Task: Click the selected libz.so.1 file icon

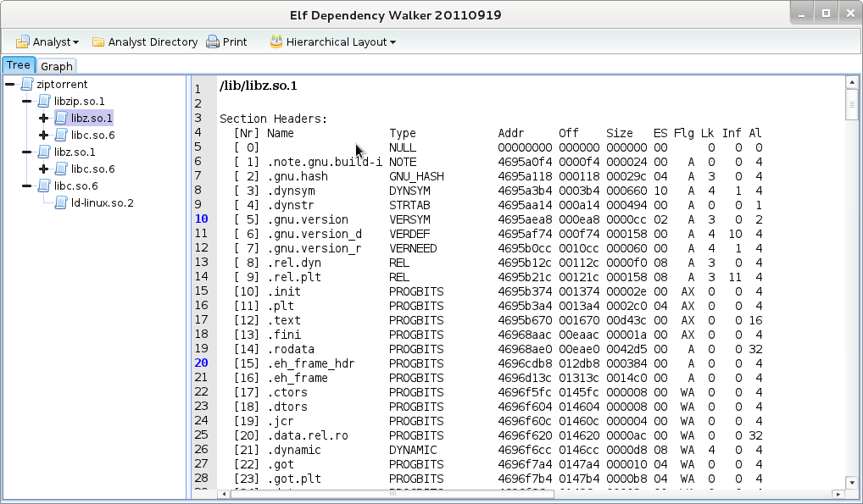Action: 62,119
